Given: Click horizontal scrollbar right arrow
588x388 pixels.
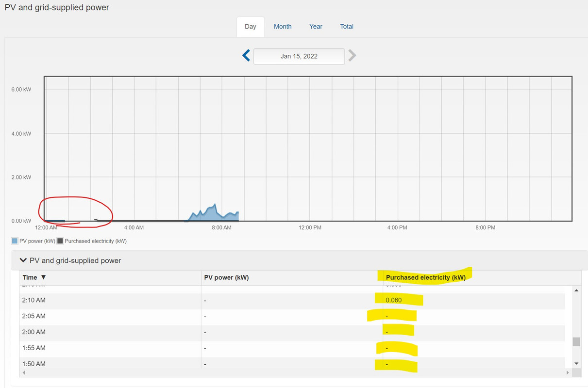Looking at the screenshot, I should tap(568, 372).
